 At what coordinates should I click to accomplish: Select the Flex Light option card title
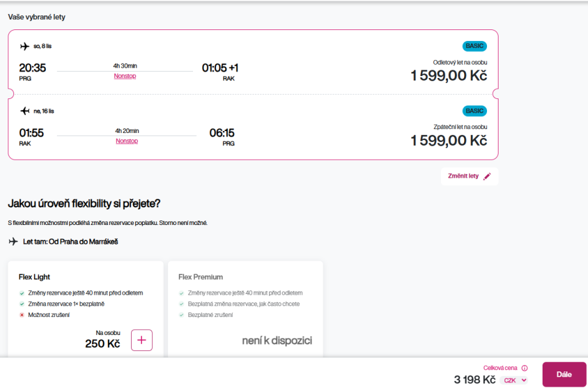tap(35, 277)
